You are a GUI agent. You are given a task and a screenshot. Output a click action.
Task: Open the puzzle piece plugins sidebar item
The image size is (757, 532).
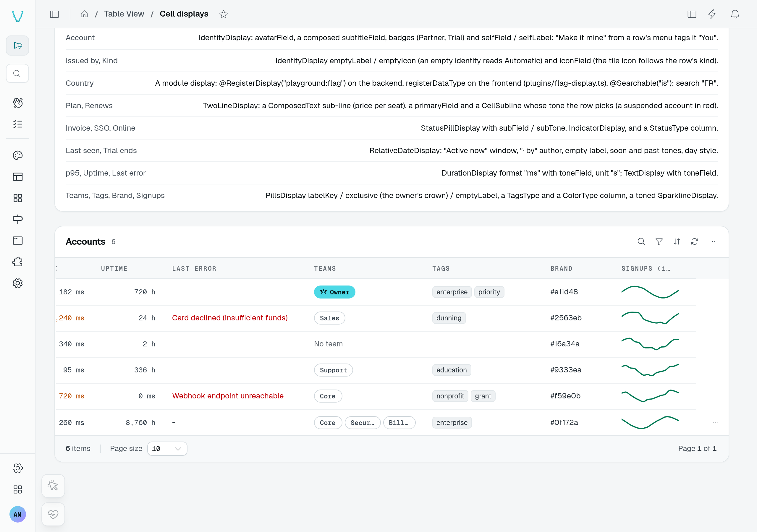point(17,262)
